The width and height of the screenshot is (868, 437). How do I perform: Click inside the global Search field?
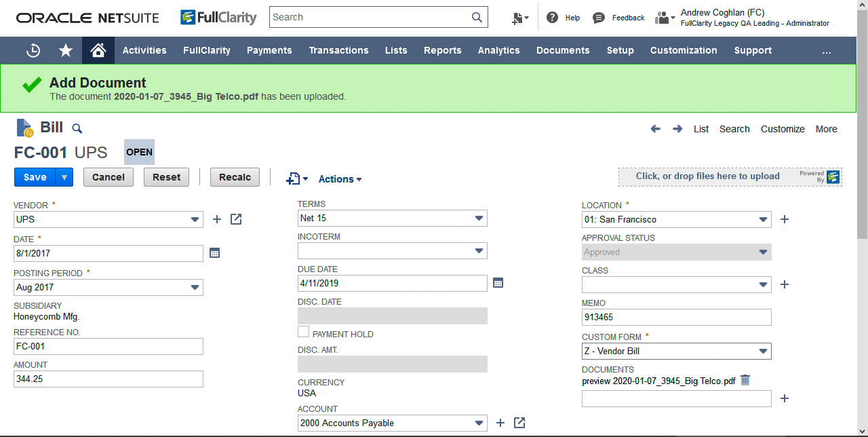coord(370,17)
